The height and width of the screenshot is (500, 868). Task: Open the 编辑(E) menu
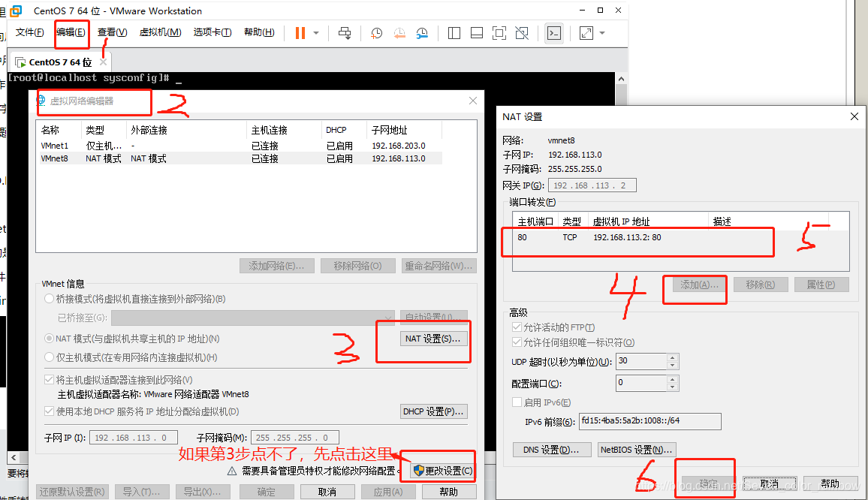[71, 32]
